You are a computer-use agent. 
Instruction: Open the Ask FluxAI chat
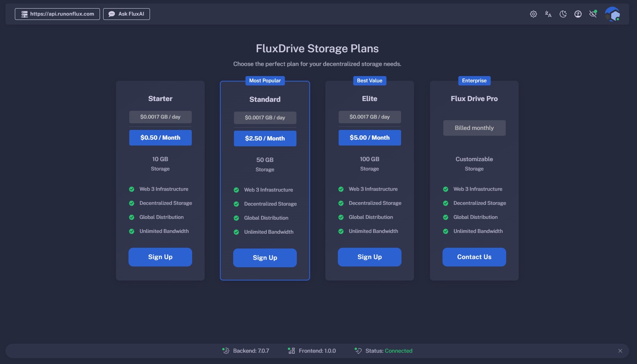click(126, 14)
